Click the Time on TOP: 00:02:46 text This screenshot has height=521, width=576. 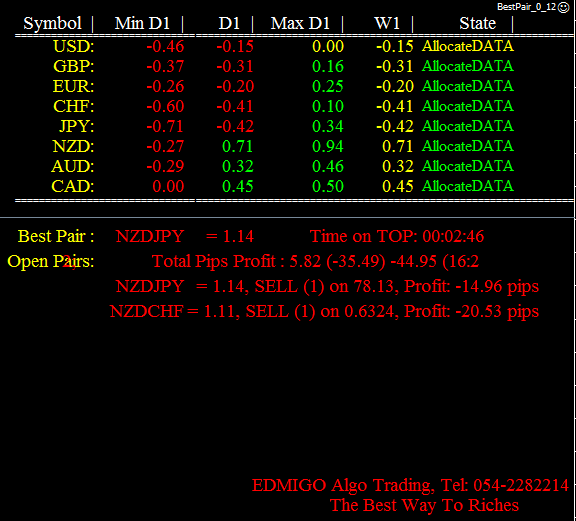[397, 236]
